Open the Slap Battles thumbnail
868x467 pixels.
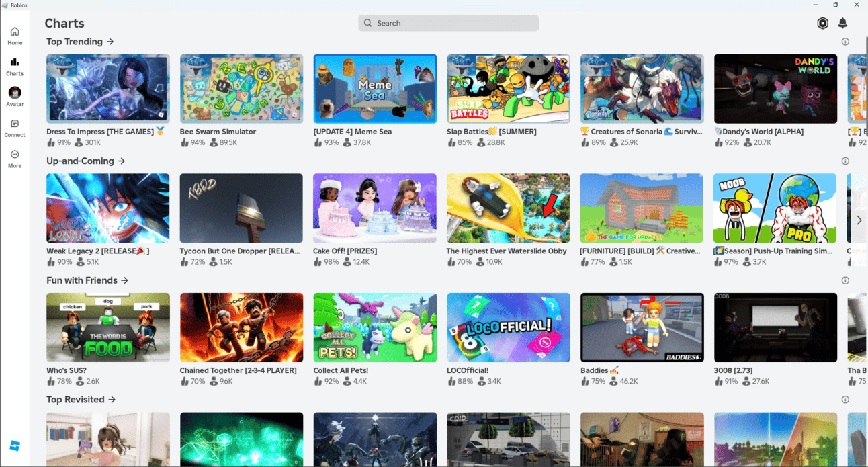[509, 89]
